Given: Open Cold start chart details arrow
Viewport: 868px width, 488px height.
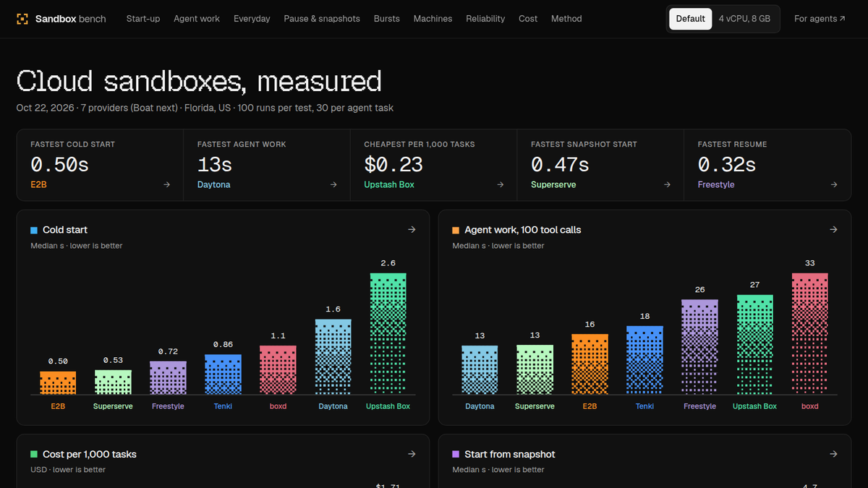Looking at the screenshot, I should coord(412,230).
